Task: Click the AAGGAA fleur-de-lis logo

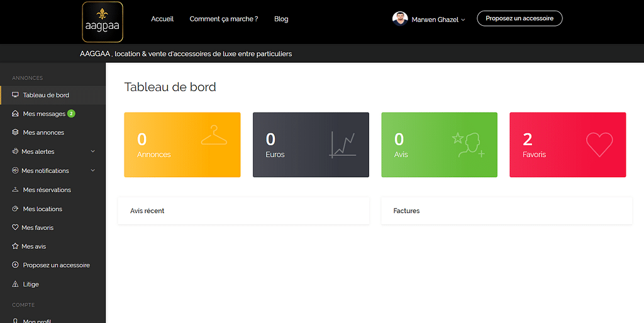Action: pos(102,22)
